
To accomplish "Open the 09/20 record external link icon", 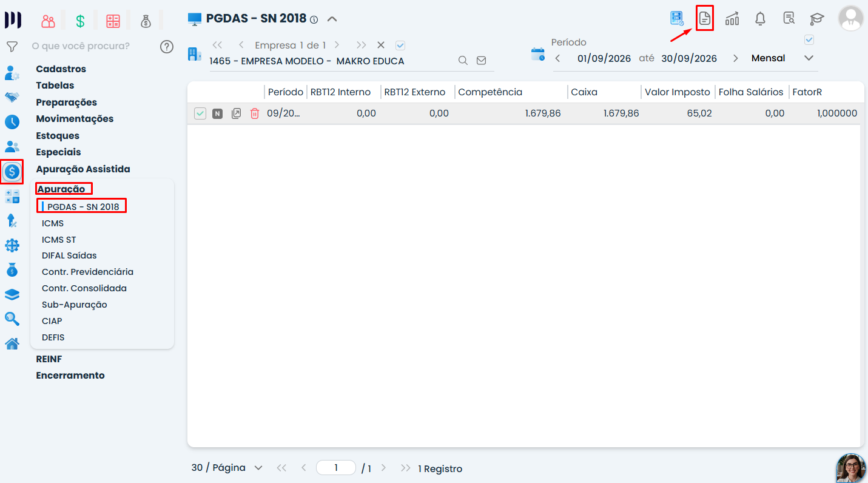I will (x=237, y=113).
